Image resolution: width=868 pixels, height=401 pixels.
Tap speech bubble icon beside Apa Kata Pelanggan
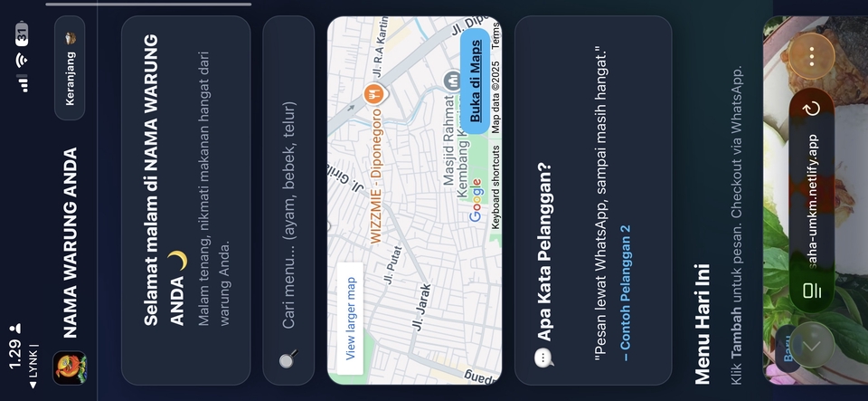point(543,358)
